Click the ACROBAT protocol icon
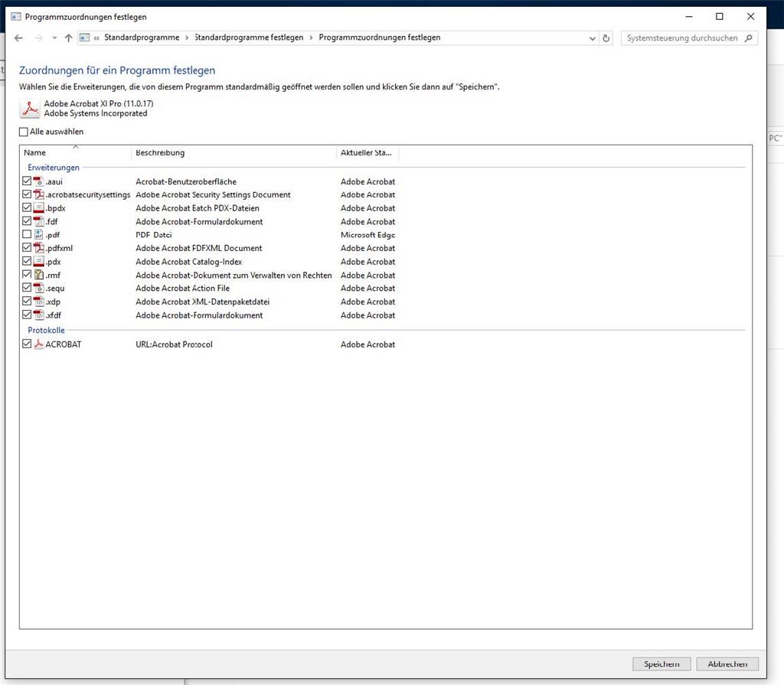The image size is (784, 685). 38,344
